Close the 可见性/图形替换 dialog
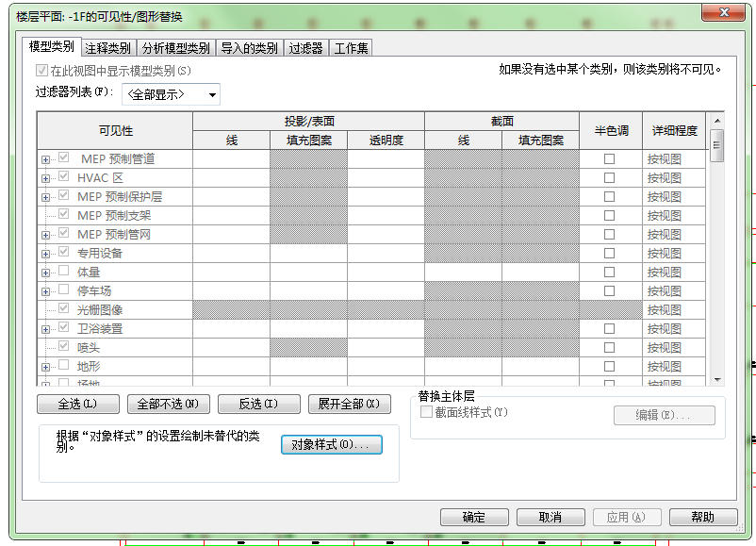The width and height of the screenshot is (756, 546). click(723, 12)
